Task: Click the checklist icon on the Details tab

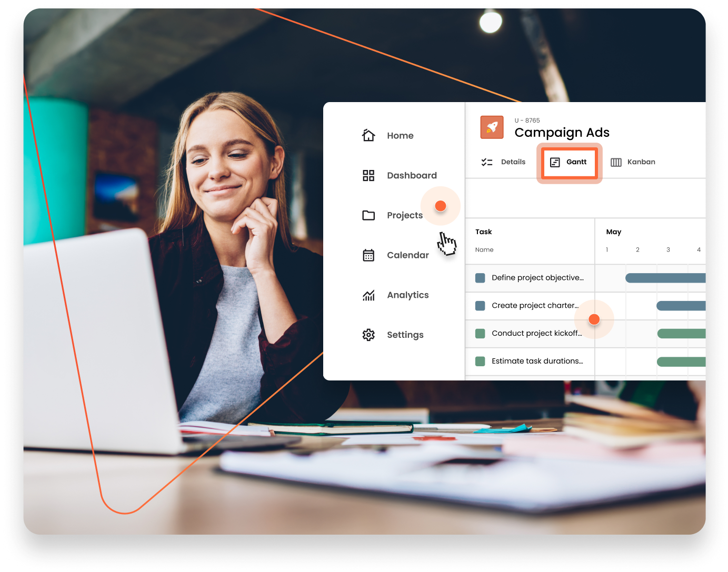Action: (487, 162)
